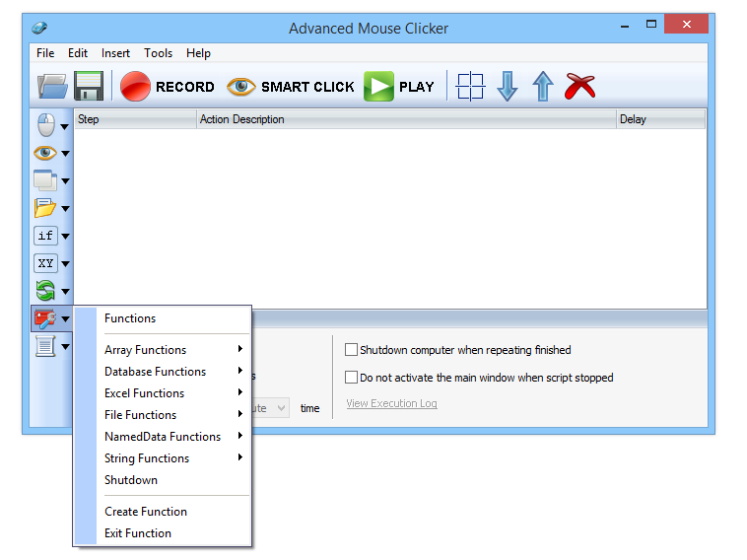This screenshot has width=747, height=560.
Task: Click the window actions sidebar icon
Action: [45, 180]
